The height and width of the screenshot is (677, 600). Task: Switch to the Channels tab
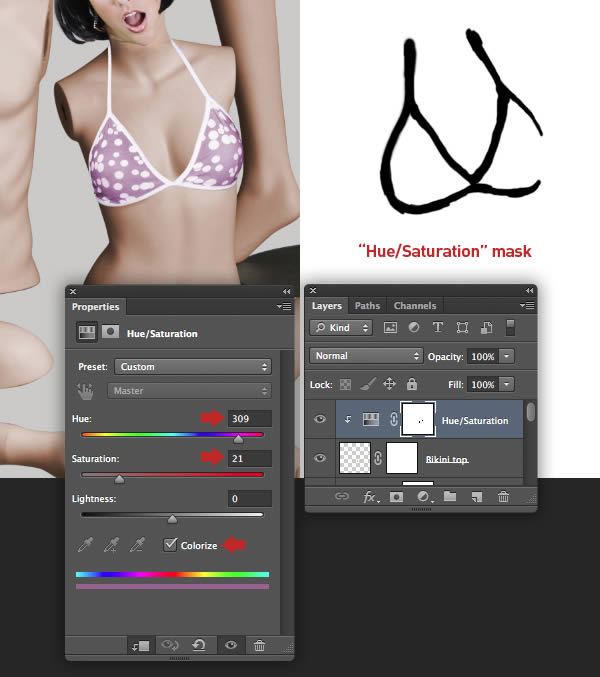click(415, 306)
